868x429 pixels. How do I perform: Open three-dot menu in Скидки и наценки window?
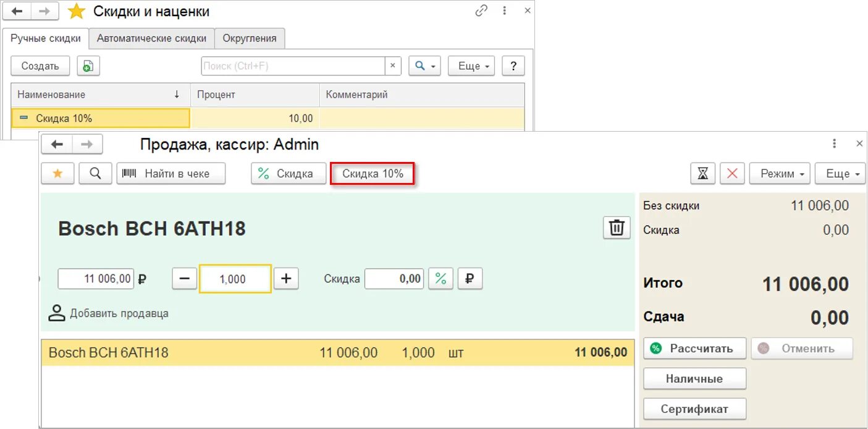[x=505, y=11]
